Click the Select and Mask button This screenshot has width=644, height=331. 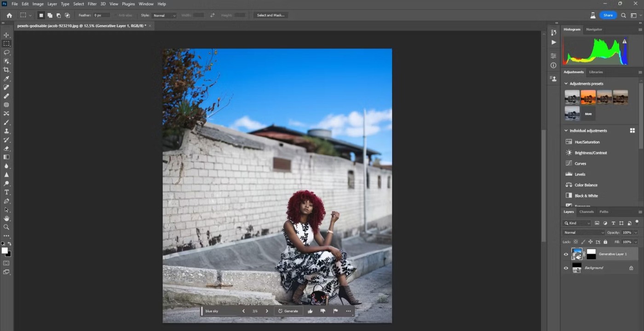coord(270,15)
